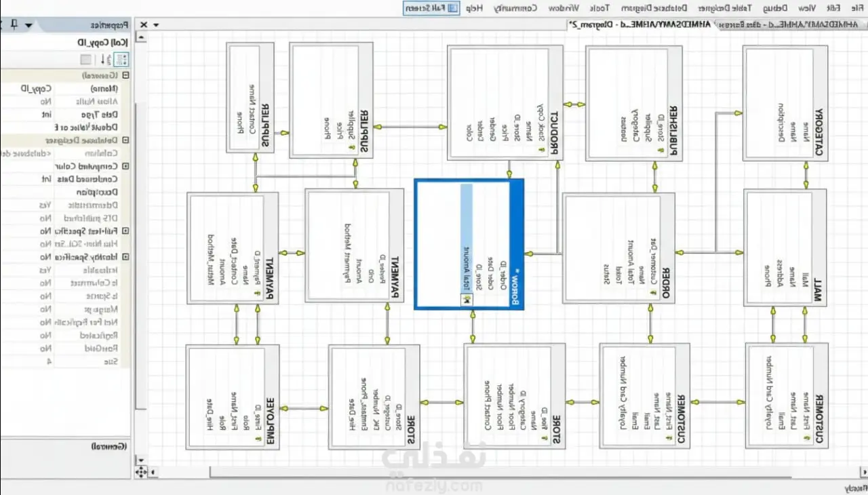
Task: Select the PRODUCT table title bar
Action: (554, 102)
